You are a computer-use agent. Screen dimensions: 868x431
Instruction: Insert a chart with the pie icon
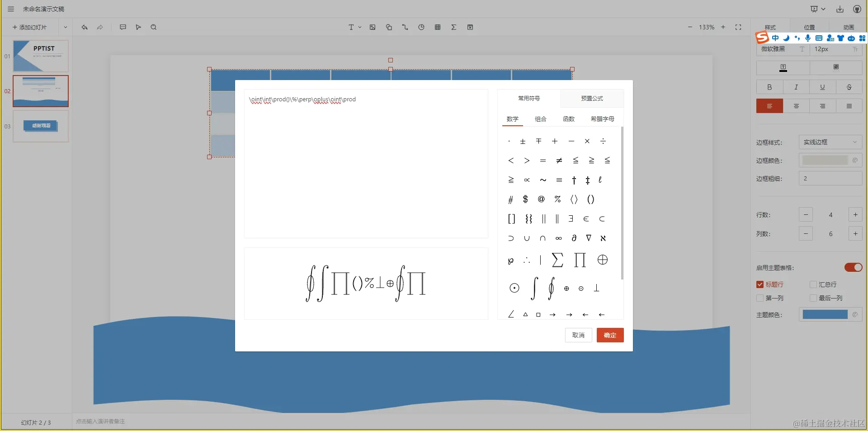(x=421, y=27)
